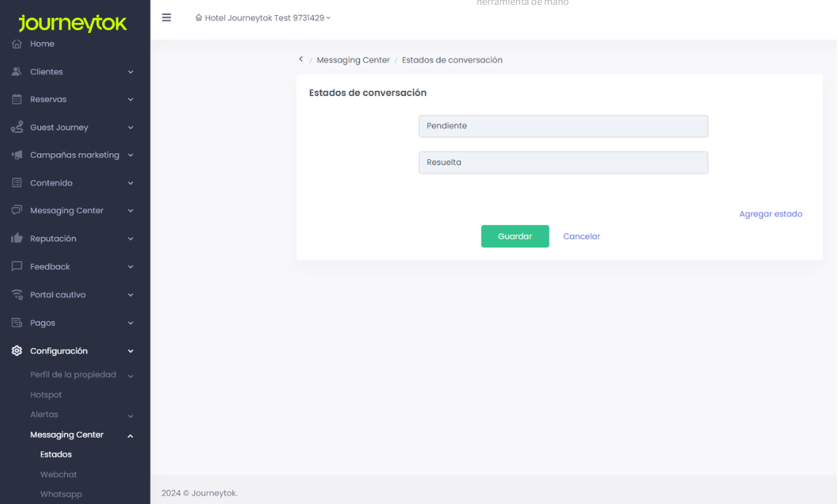Expand the Alertas submenu arrow
This screenshot has width=838, height=504.
131,415
